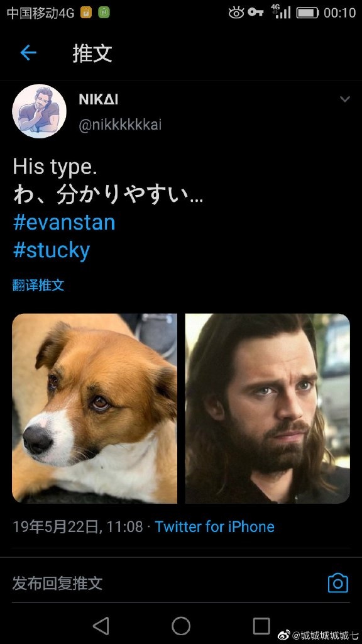The width and height of the screenshot is (362, 644).
Task: Open the tweet options chevron menu
Action: pyautogui.click(x=345, y=99)
